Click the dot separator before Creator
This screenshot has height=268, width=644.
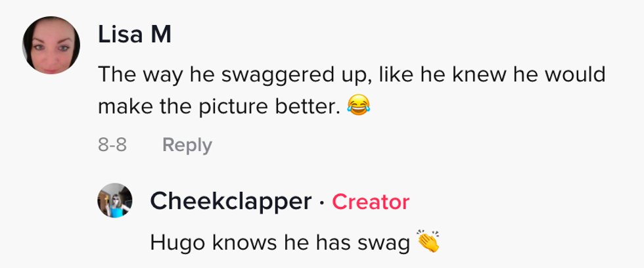[x=321, y=202]
